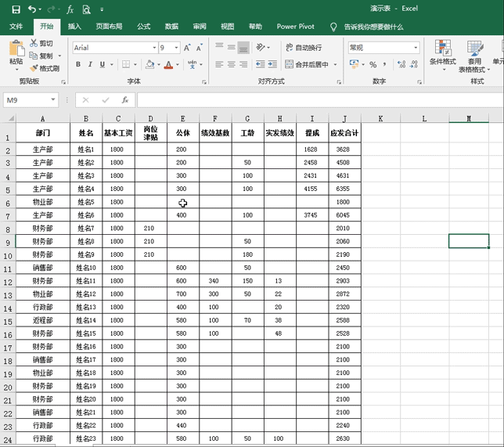Open customize quick access toolbar dropdown
This screenshot has width=504, height=447.
(x=102, y=9)
